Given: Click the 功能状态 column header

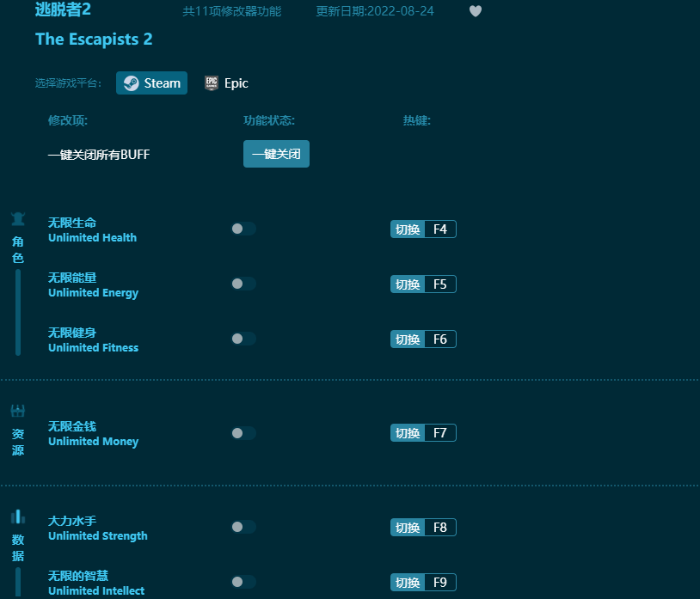Looking at the screenshot, I should point(269,120).
